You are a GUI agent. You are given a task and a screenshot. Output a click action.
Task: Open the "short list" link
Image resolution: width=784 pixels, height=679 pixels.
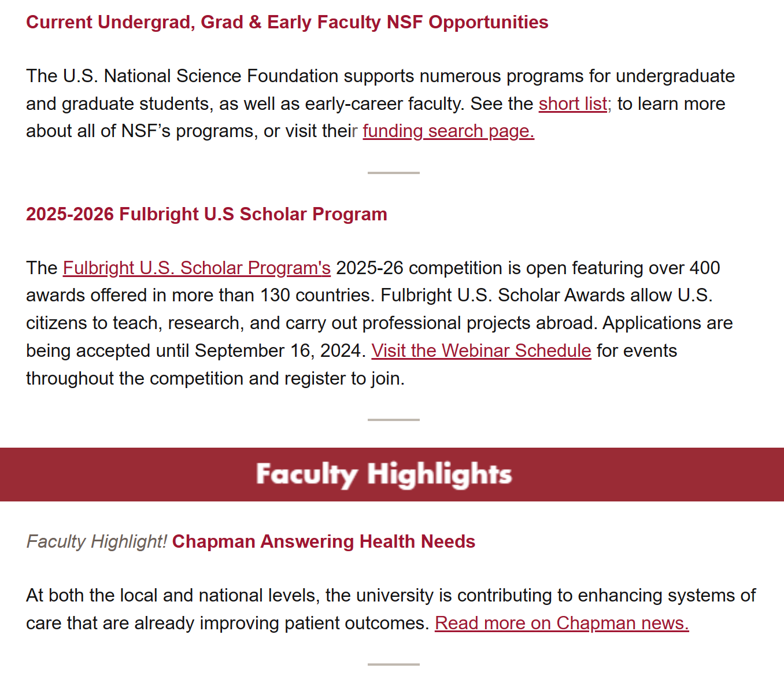(x=572, y=104)
